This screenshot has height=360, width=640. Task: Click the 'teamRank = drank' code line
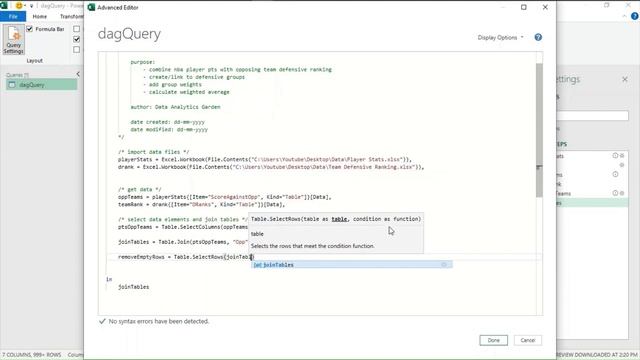click(x=201, y=204)
